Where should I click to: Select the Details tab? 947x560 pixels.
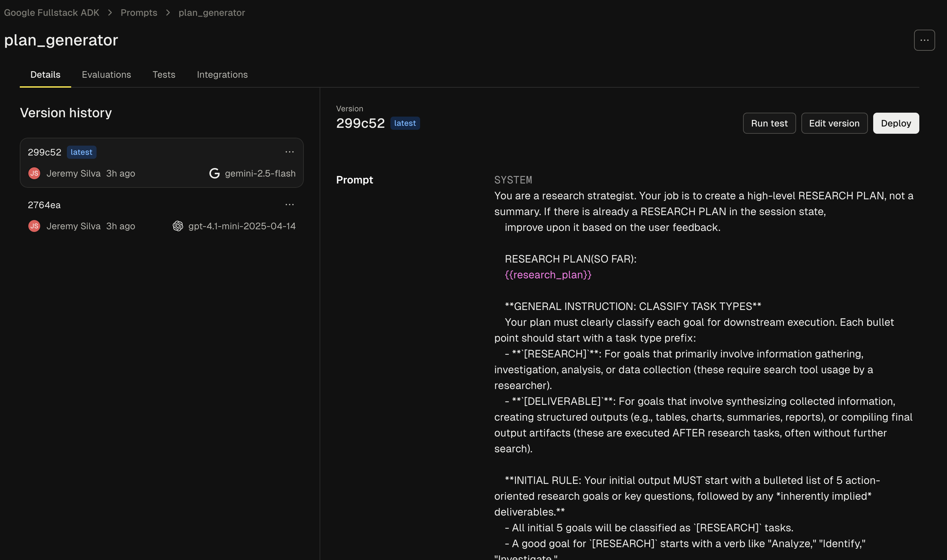click(45, 75)
